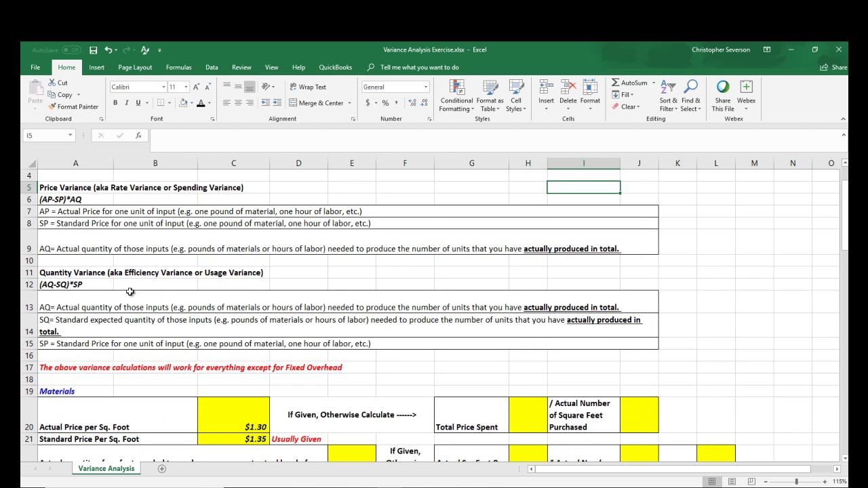Open the font size dropdown

click(x=186, y=87)
